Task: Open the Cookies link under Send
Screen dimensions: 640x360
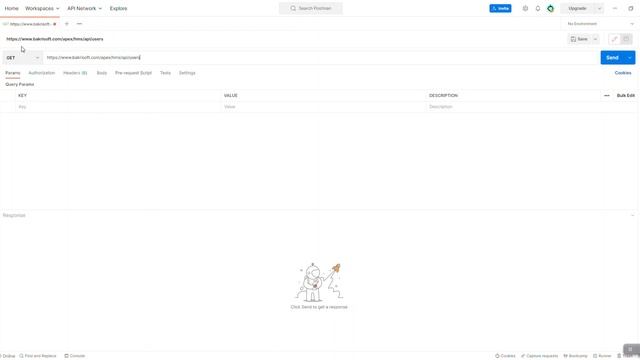Action: (623, 73)
